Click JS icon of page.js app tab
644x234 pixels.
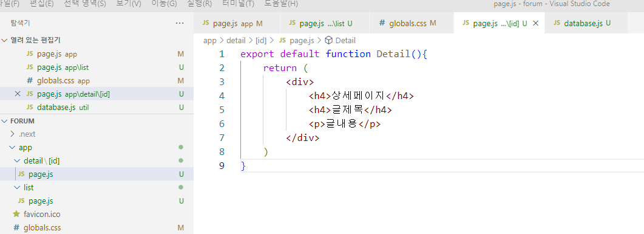tap(206, 23)
